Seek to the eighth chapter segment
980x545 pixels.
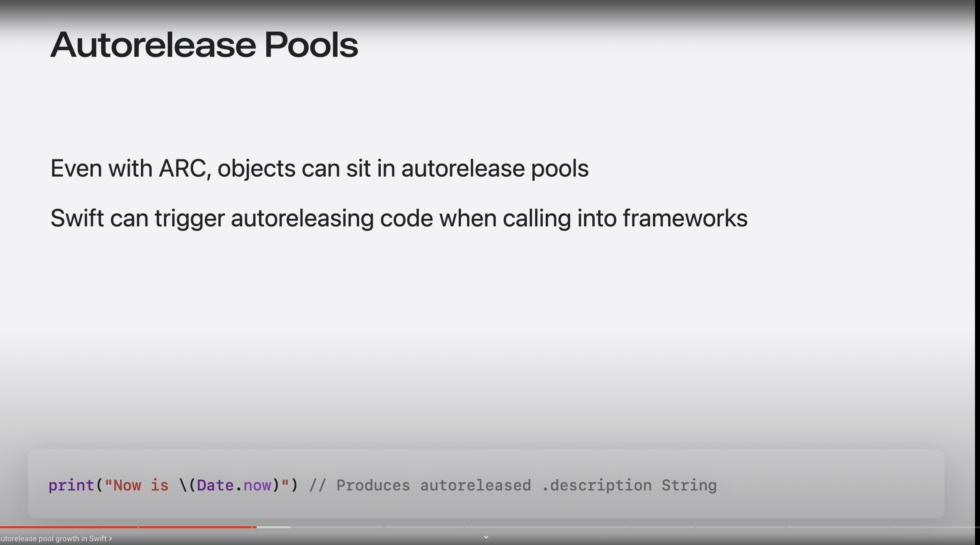(838, 527)
